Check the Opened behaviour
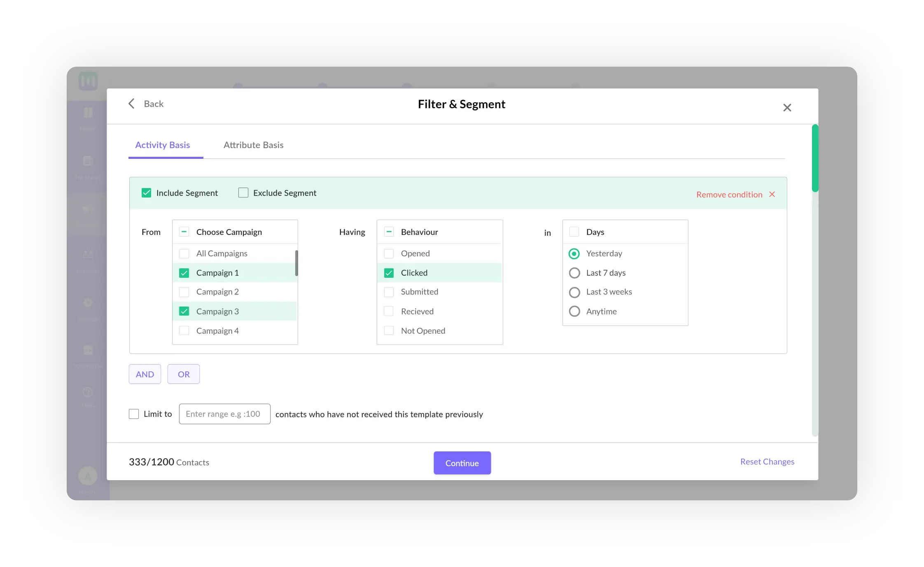Viewport: 924px width, 567px height. pos(389,253)
